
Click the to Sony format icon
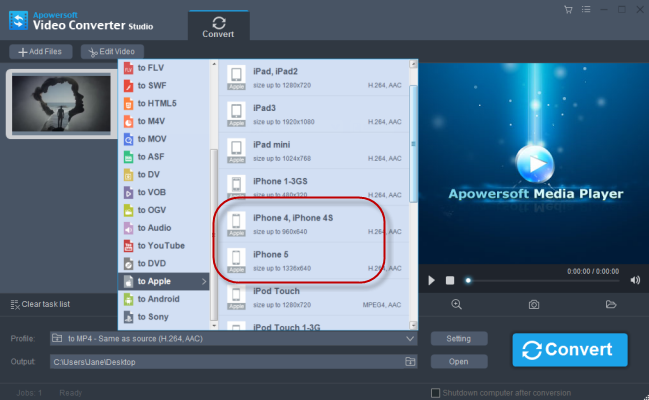tap(128, 317)
